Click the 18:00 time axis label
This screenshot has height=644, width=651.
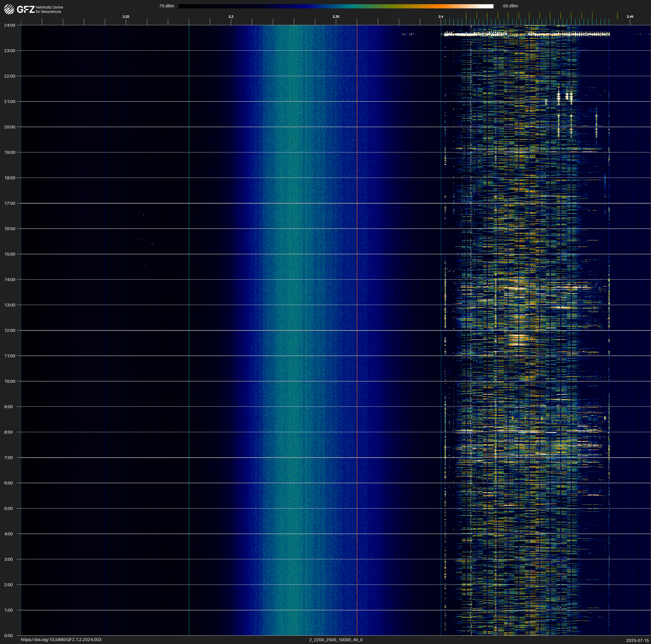coord(10,178)
